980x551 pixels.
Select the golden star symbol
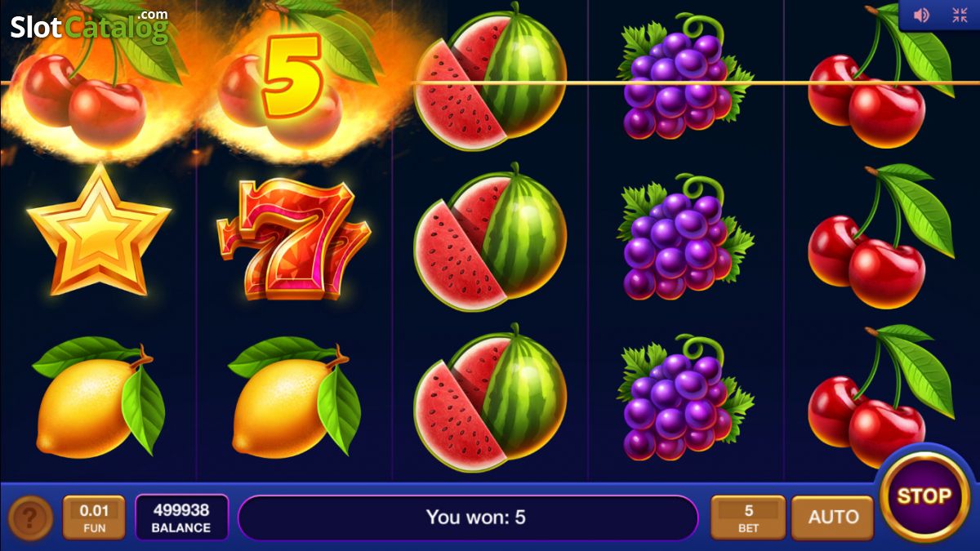pos(99,230)
